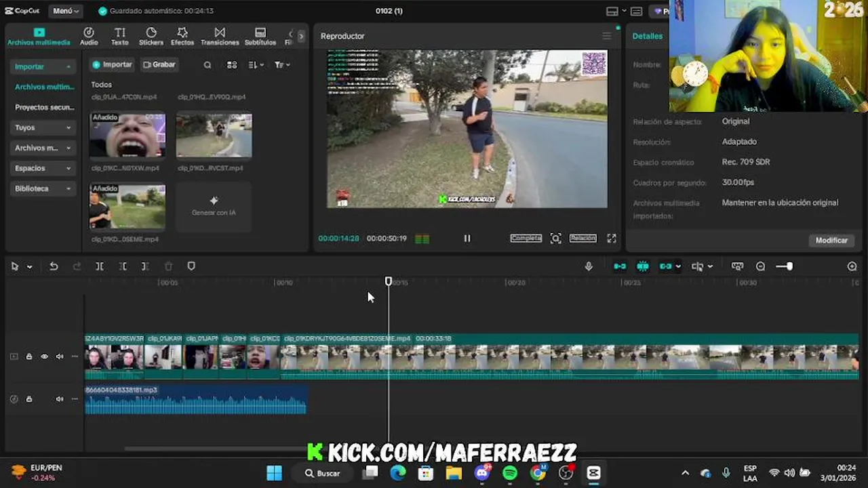This screenshot has width=868, height=488.
Task: Open the media sort dropdown
Action: 256,65
